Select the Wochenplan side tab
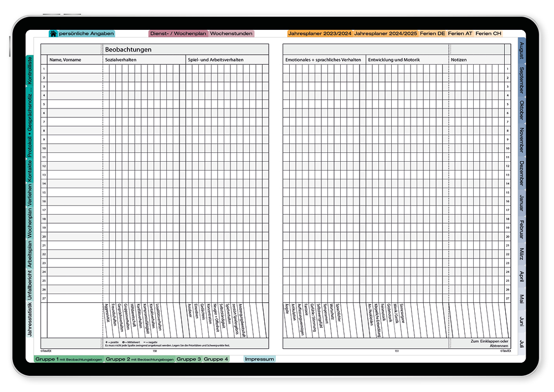Image resolution: width=554 pixels, height=392 pixels. coord(30,223)
